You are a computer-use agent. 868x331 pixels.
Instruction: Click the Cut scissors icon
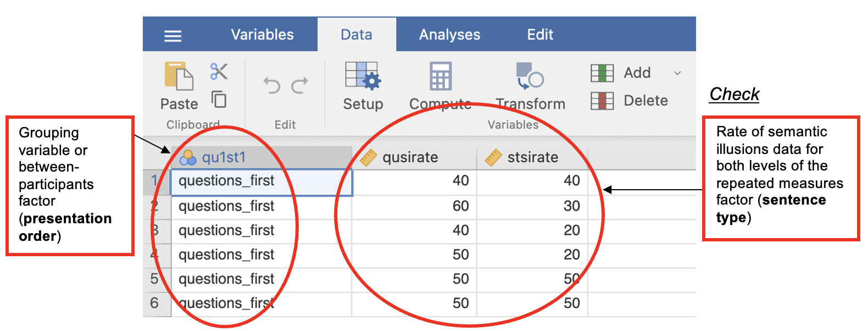[219, 71]
